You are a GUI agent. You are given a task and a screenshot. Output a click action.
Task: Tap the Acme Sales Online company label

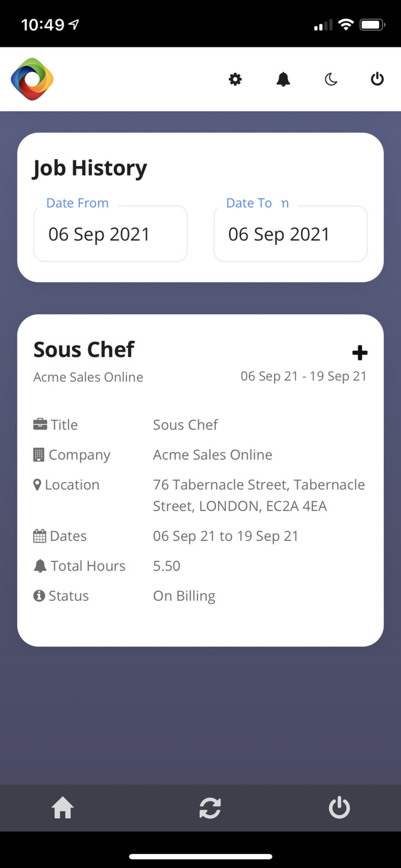coord(88,377)
